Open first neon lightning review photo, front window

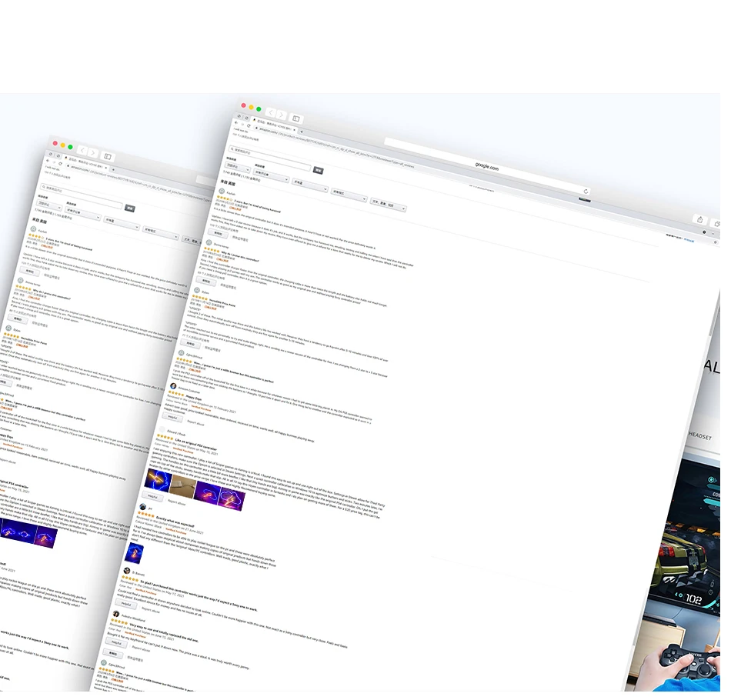[x=159, y=481]
